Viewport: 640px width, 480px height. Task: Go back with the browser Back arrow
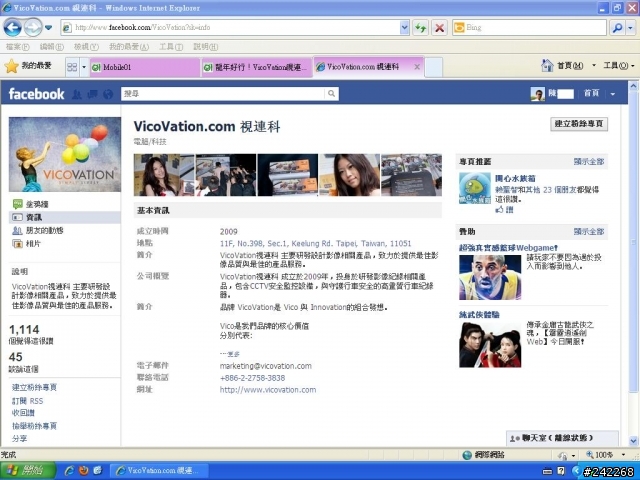pyautogui.click(x=13, y=28)
